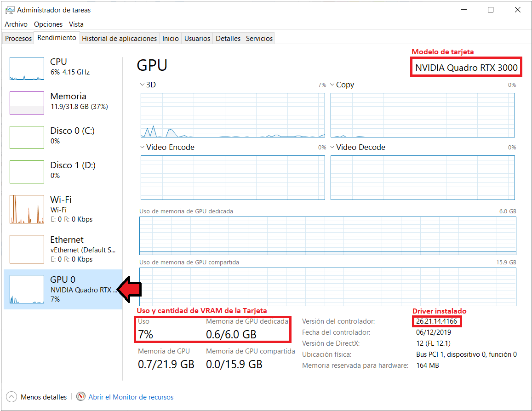Select the Memoria usage thumbnail

pos(27,103)
